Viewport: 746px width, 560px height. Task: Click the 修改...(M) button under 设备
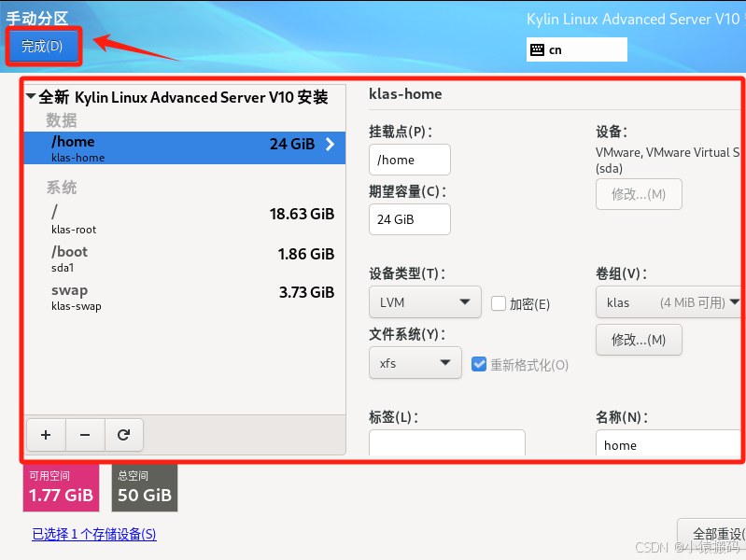639,194
